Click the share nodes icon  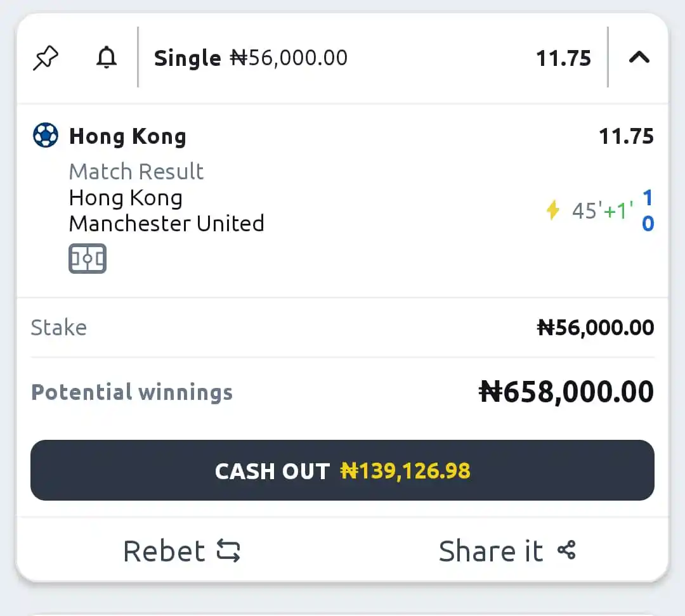point(566,550)
